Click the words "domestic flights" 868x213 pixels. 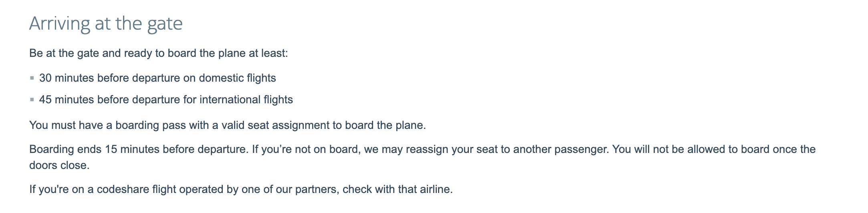[x=237, y=78]
